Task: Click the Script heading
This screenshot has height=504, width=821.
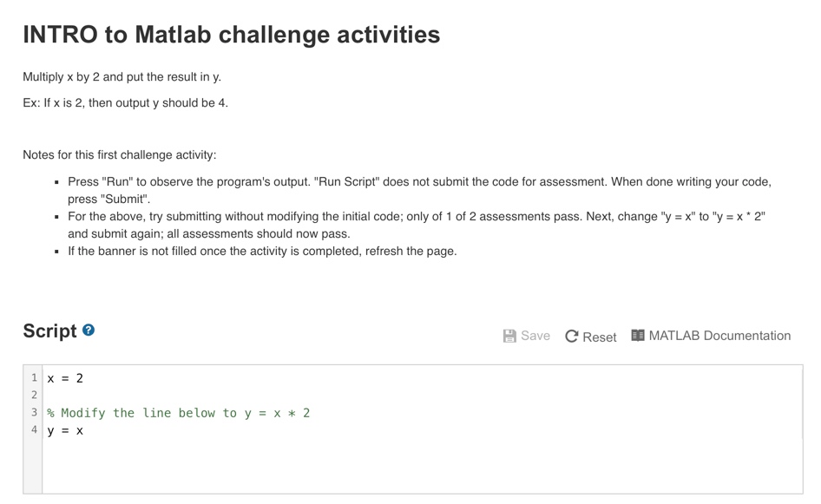Action: tap(50, 331)
